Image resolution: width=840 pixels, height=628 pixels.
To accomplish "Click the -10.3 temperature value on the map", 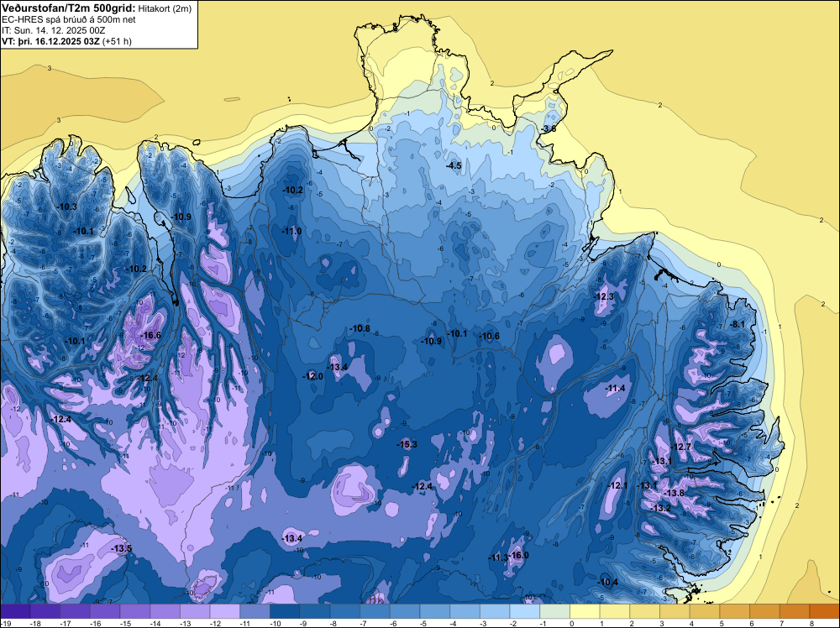I will (x=67, y=207).
